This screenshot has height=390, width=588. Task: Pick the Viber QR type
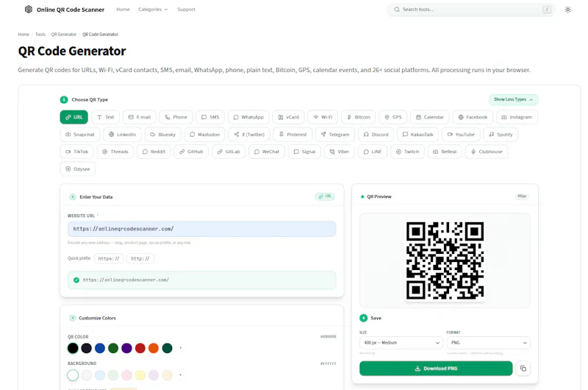point(340,152)
